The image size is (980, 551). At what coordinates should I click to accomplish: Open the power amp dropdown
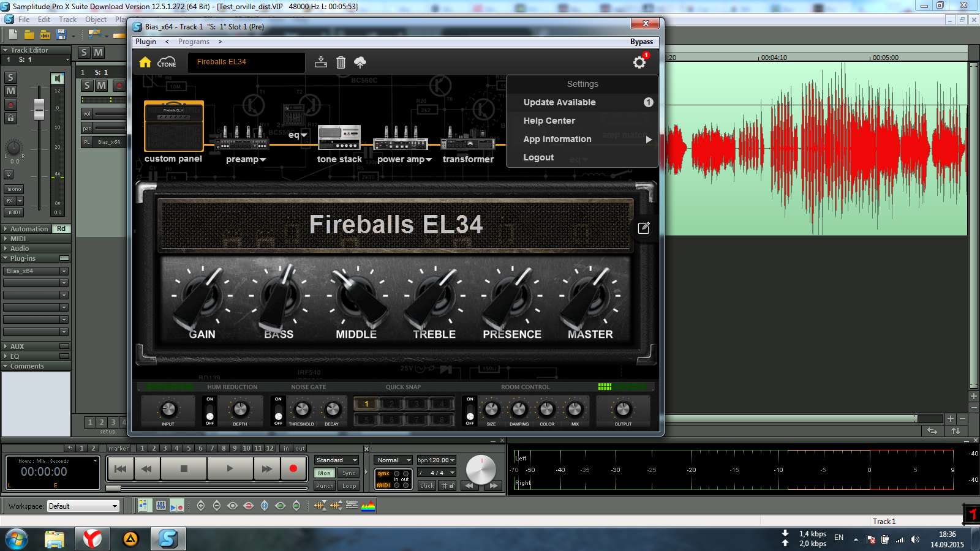pyautogui.click(x=404, y=159)
